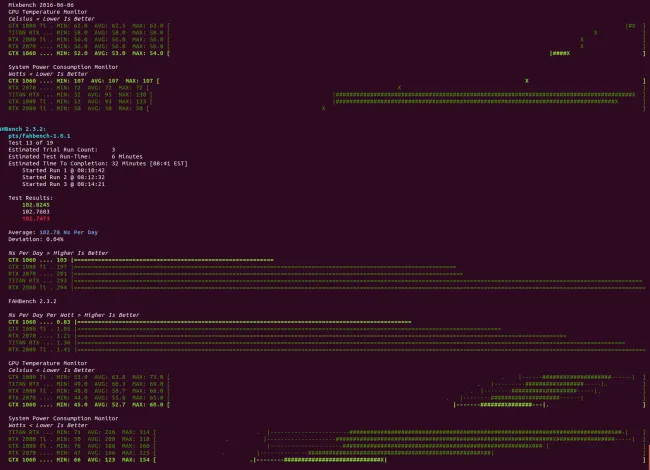Click the TITAN RTX row with MIN: 49.0
This screenshot has width=650, height=470.
[327, 384]
